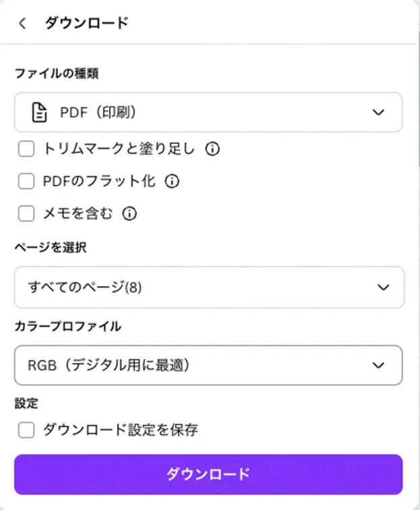Click the ダウンロード panel header title
420x510 pixels.
click(x=86, y=24)
